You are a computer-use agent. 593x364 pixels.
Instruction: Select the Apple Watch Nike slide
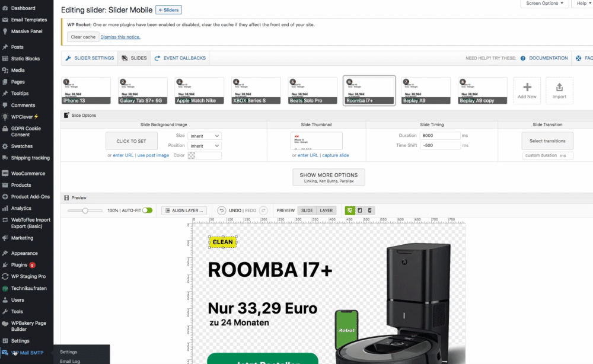(x=199, y=91)
